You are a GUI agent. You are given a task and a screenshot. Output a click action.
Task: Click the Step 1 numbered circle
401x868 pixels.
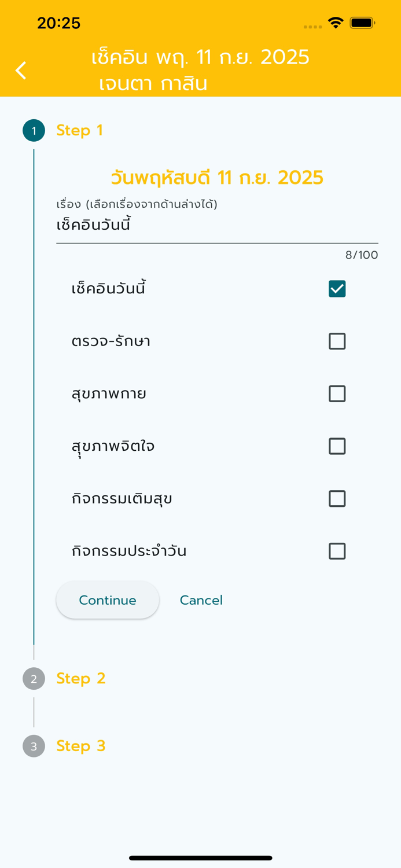(34, 130)
